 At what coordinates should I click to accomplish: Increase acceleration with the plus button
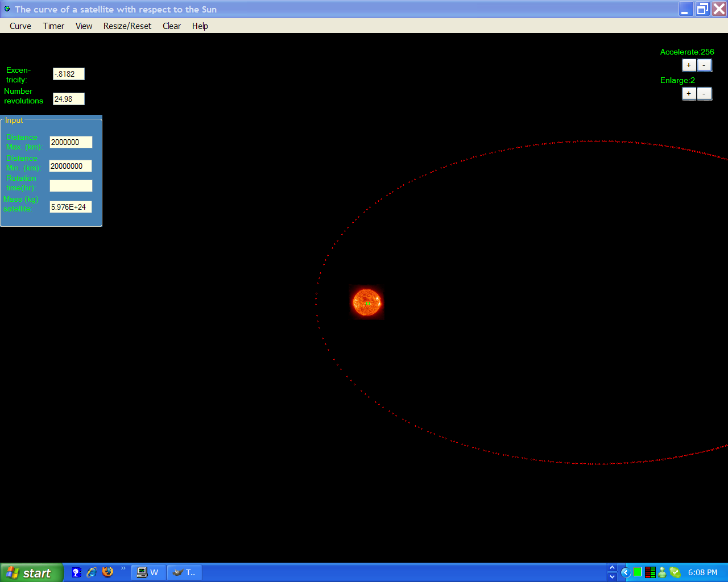(x=689, y=65)
